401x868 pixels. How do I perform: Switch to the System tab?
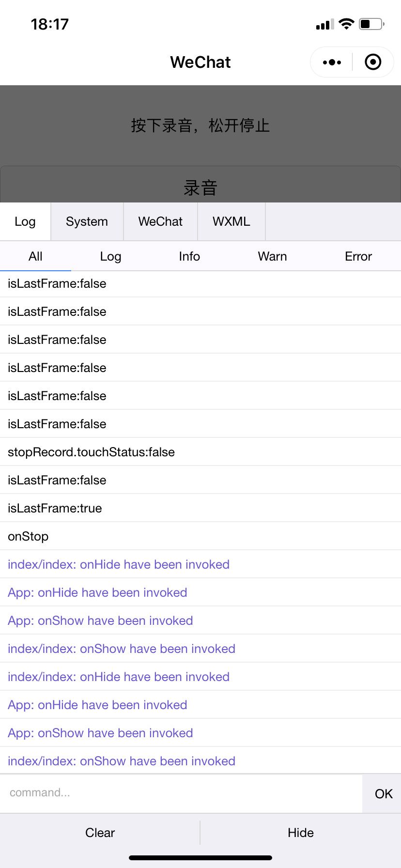87,221
